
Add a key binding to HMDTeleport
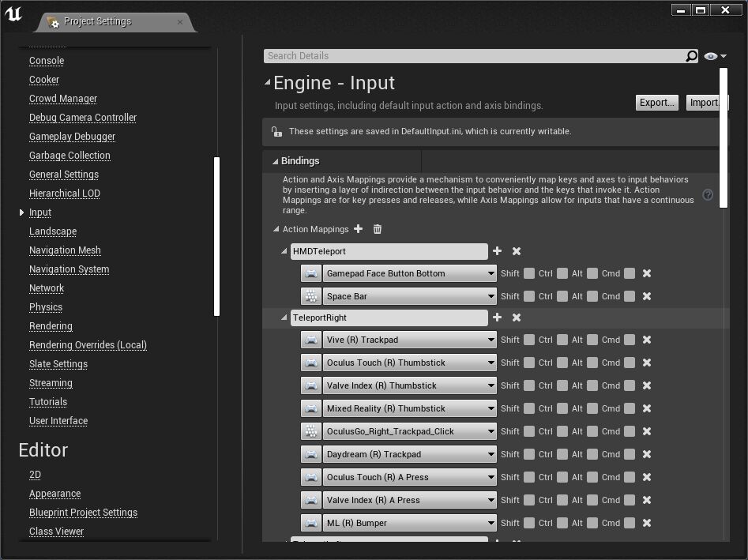click(x=497, y=251)
